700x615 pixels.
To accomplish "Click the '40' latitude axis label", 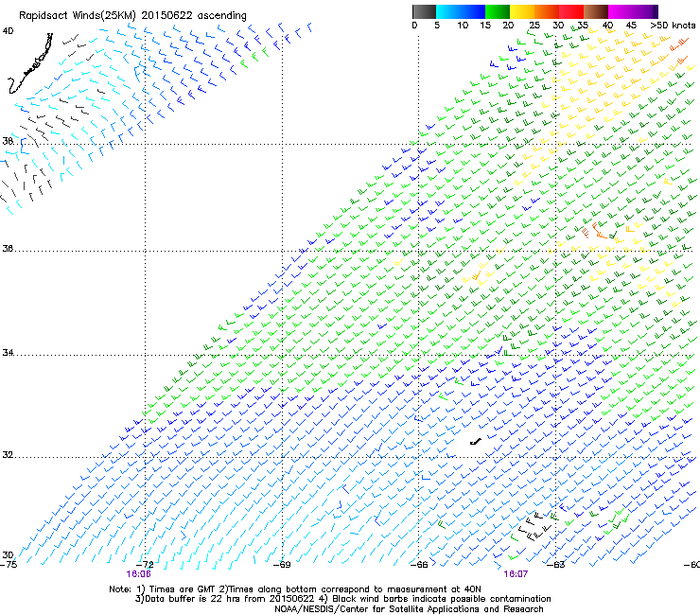I will coord(8,31).
